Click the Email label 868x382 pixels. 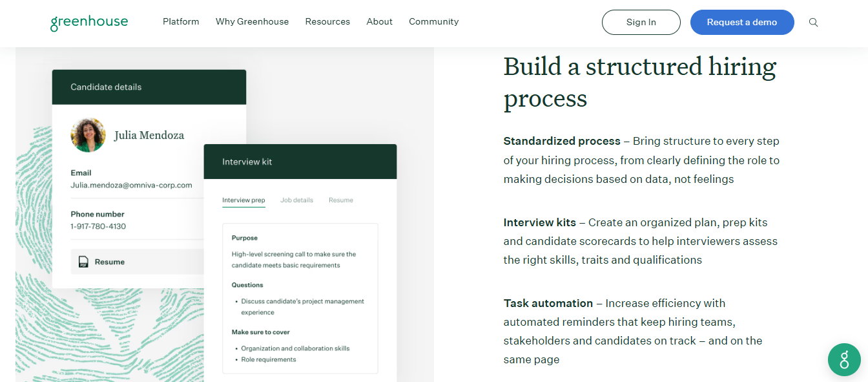[81, 173]
